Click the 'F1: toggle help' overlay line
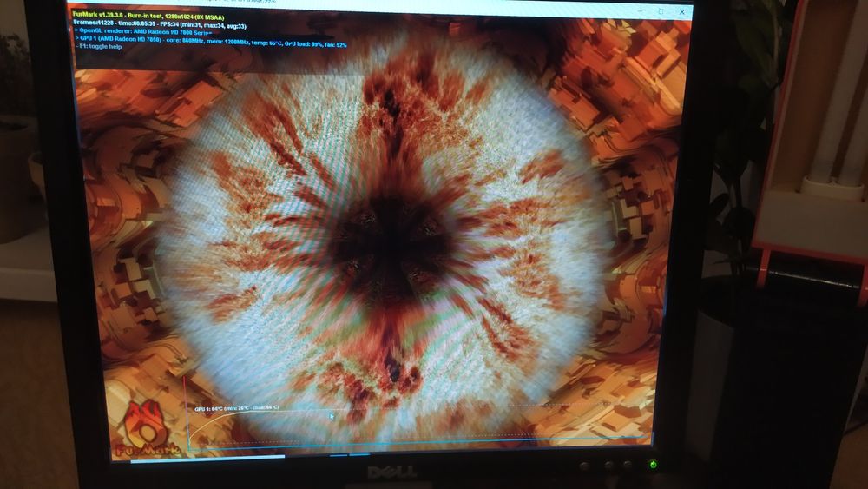The width and height of the screenshot is (868, 489). 99,47
